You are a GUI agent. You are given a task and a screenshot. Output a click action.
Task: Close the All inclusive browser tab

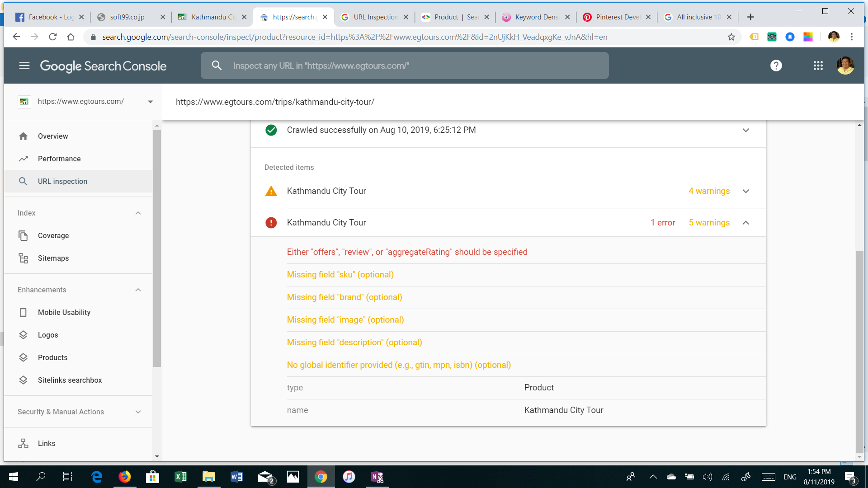point(729,17)
